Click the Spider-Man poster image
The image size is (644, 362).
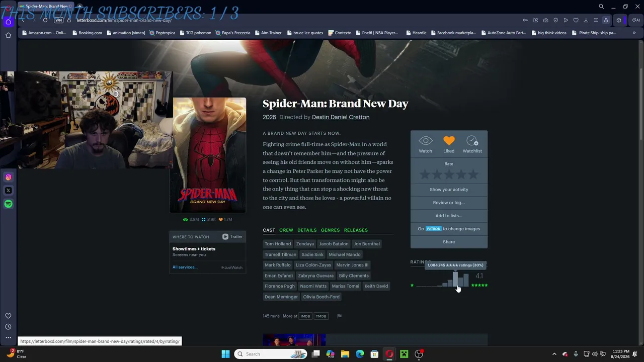[208, 155]
